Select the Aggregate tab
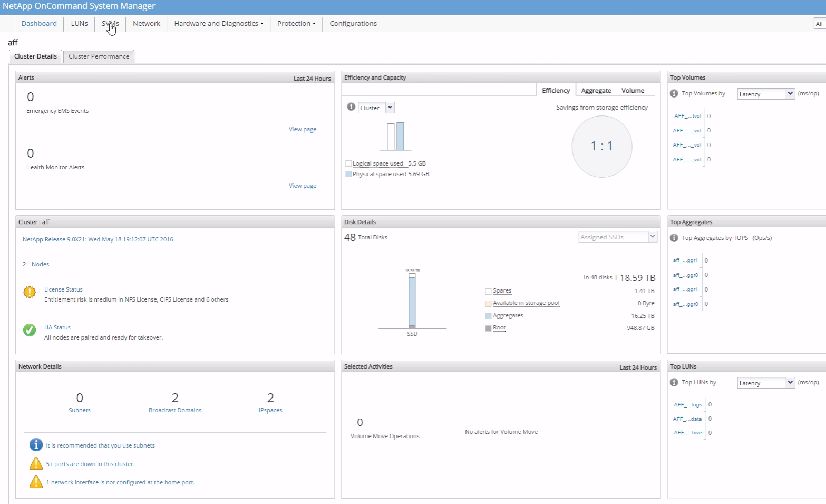The width and height of the screenshot is (826, 504). click(x=596, y=91)
